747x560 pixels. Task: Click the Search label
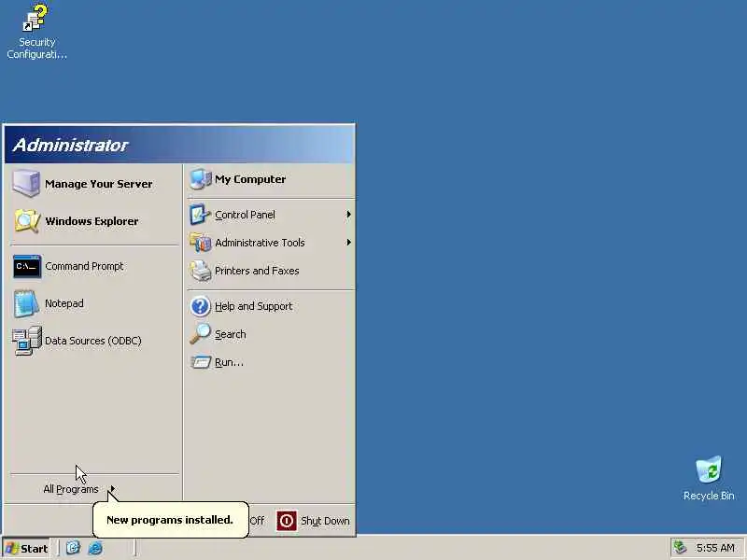[x=230, y=334]
